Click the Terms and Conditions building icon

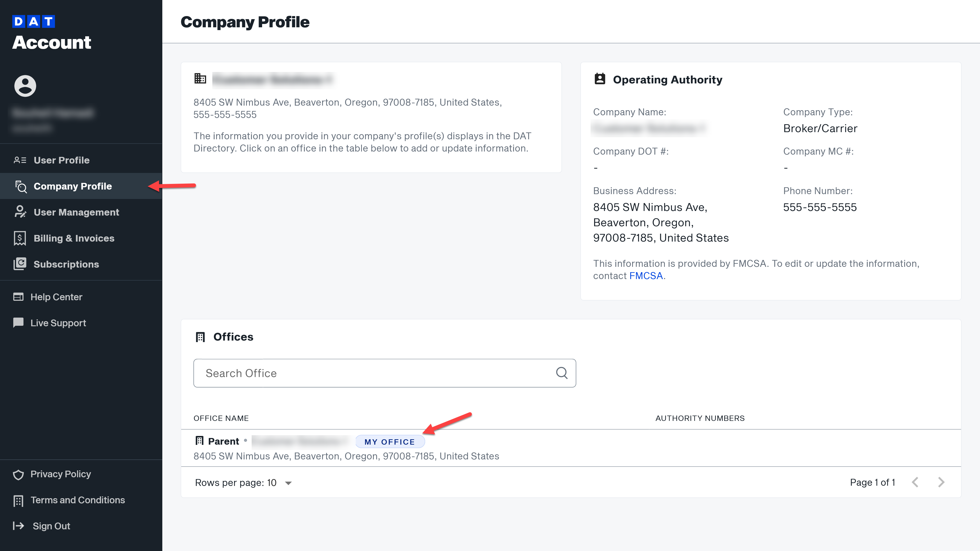click(x=18, y=500)
